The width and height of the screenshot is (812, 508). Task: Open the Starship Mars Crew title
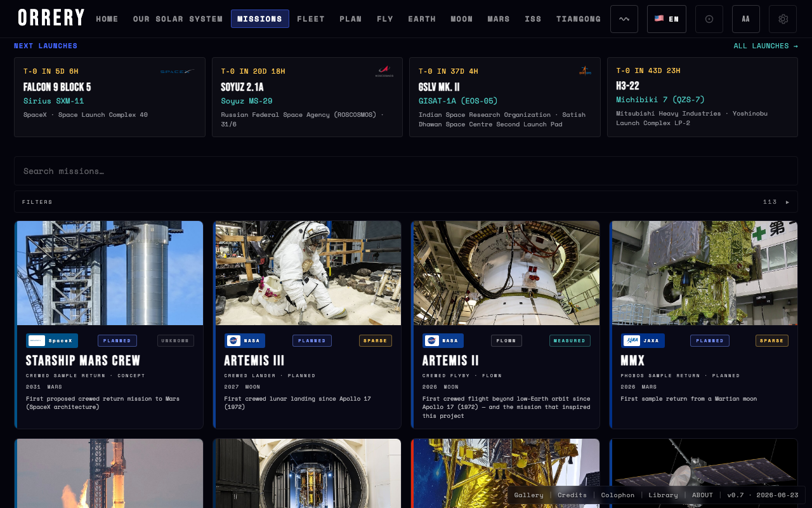(83, 361)
